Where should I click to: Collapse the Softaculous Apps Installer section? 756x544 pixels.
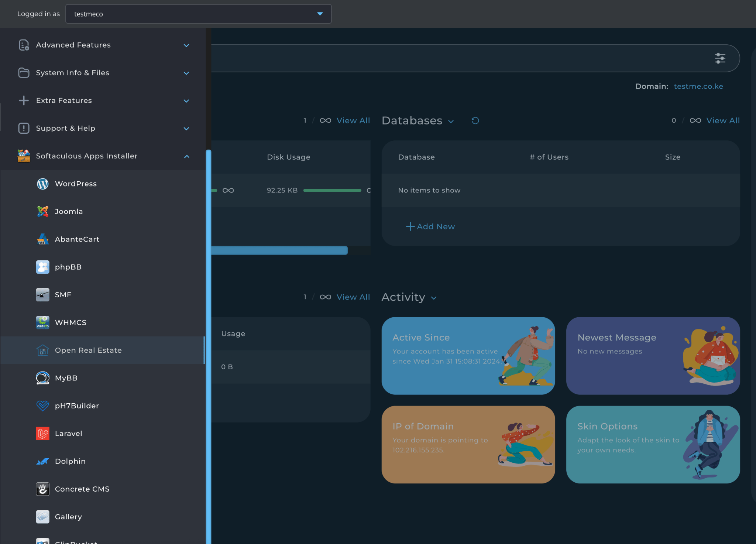point(187,156)
